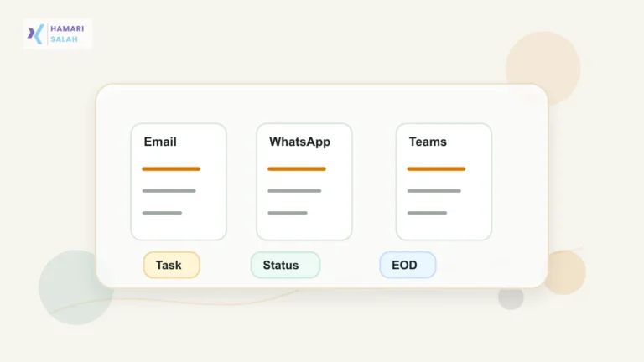Click the Hamari Salah logo

tap(58, 34)
